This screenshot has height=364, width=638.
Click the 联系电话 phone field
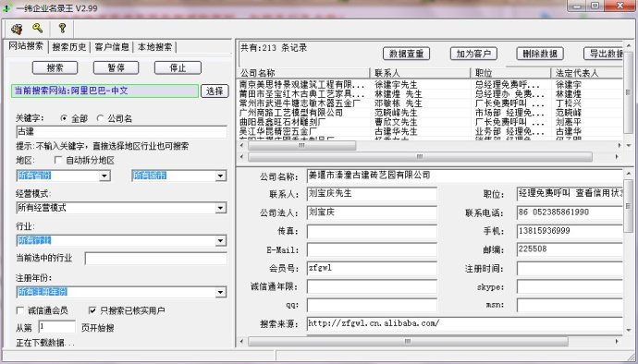point(570,212)
